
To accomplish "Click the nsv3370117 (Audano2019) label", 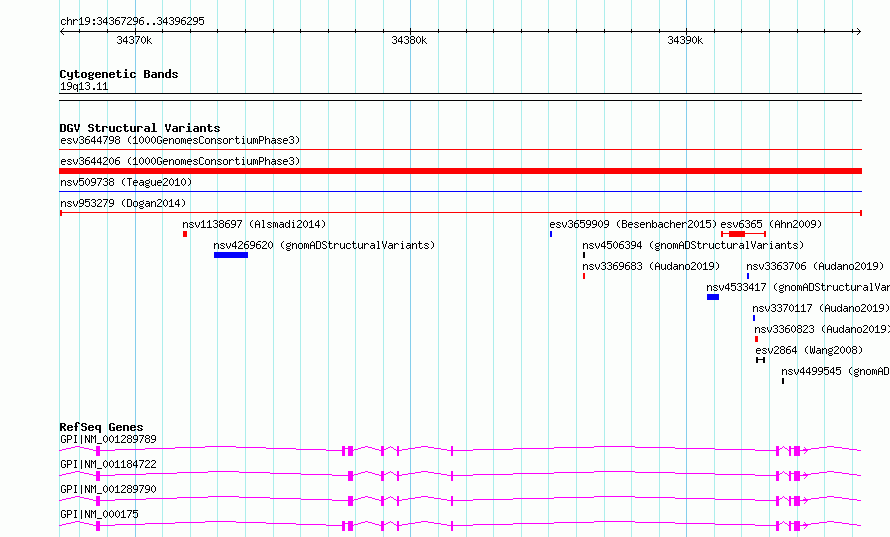I will click(821, 308).
